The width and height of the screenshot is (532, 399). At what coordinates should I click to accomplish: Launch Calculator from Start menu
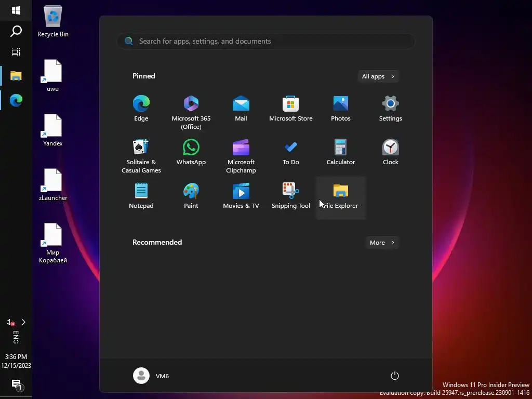click(341, 153)
